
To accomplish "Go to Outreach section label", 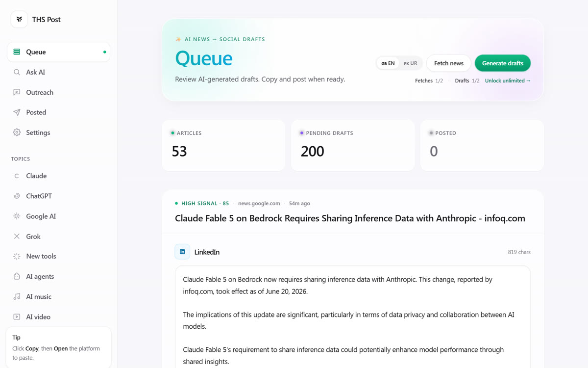I will click(40, 92).
